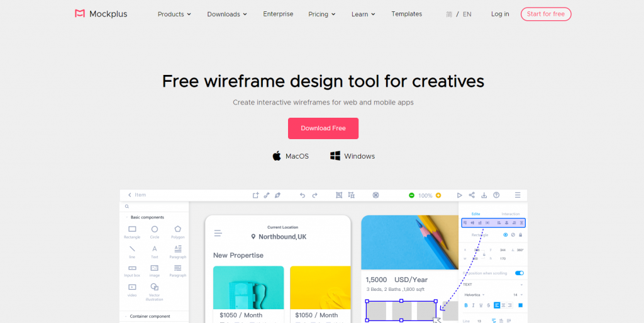The width and height of the screenshot is (644, 323).
Task: Toggle Underline text formatting
Action: coord(481,305)
